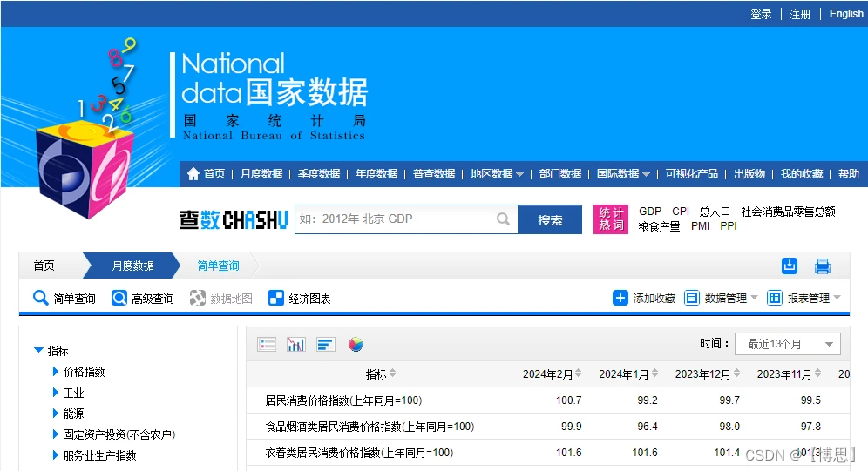Open 地区数据 dropdown in navigation
The height and width of the screenshot is (471, 868).
pyautogui.click(x=497, y=173)
